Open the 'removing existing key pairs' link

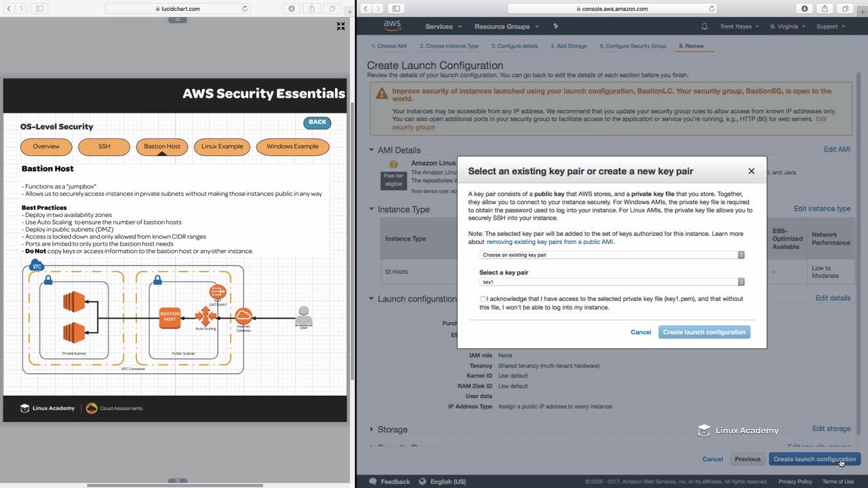coord(550,242)
